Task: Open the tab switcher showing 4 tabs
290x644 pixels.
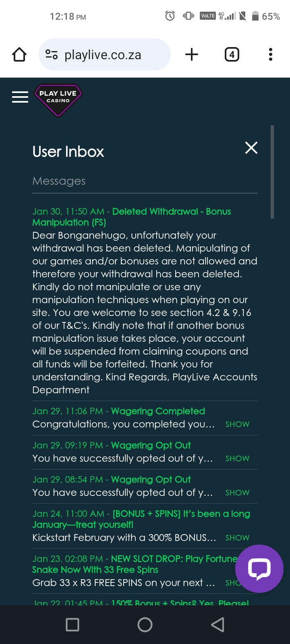Action: point(232,54)
